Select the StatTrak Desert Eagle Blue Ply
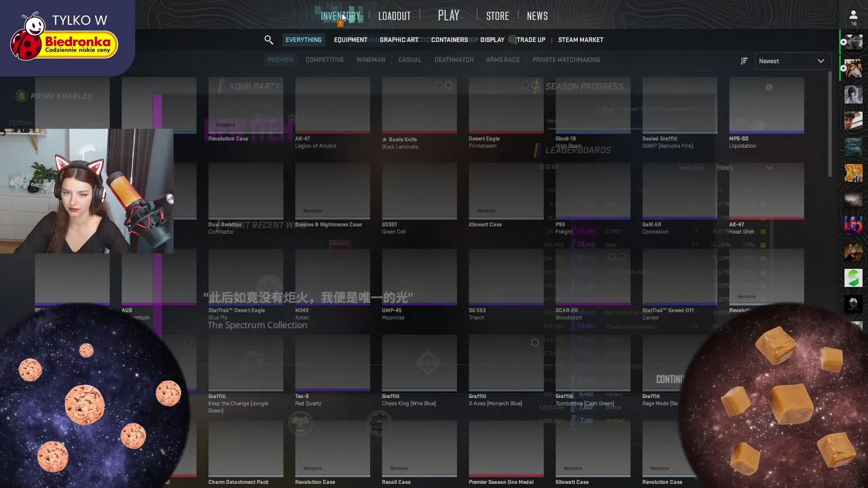Image resolution: width=868 pixels, height=488 pixels. [245, 286]
